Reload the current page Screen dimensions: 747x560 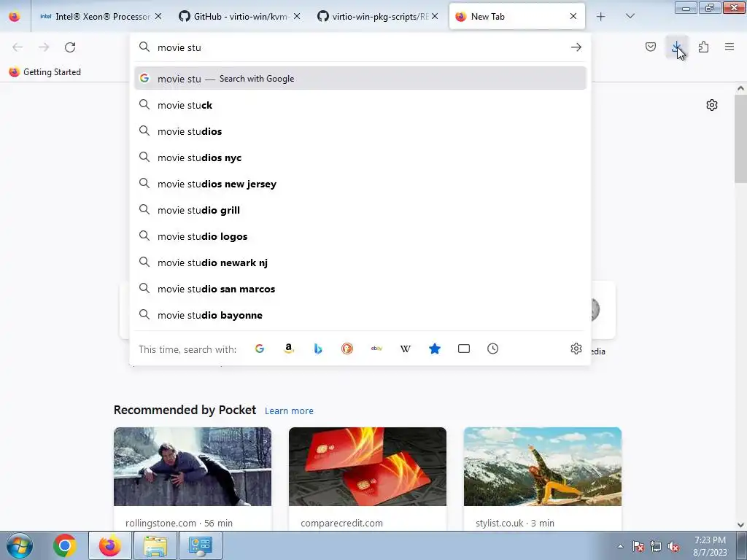pos(70,47)
